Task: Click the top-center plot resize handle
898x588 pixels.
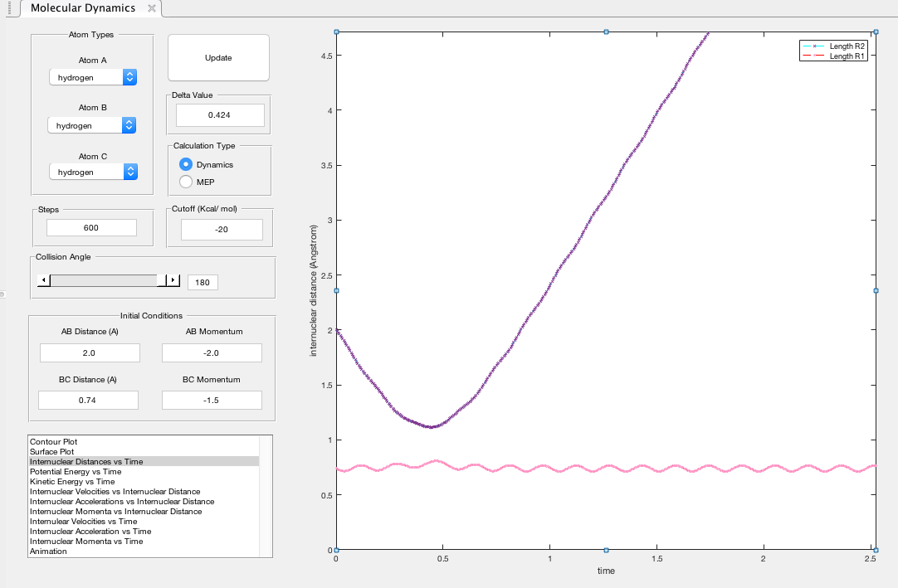Action: tap(606, 32)
